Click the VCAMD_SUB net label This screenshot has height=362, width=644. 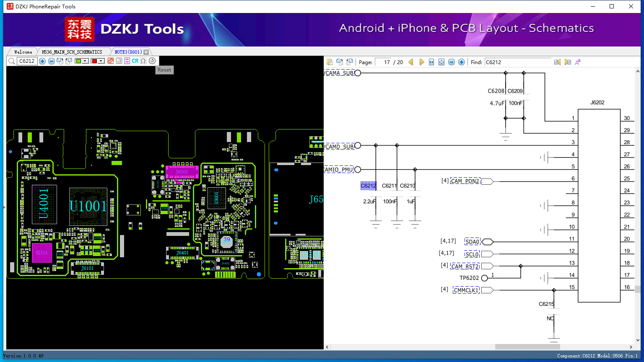pos(339,146)
